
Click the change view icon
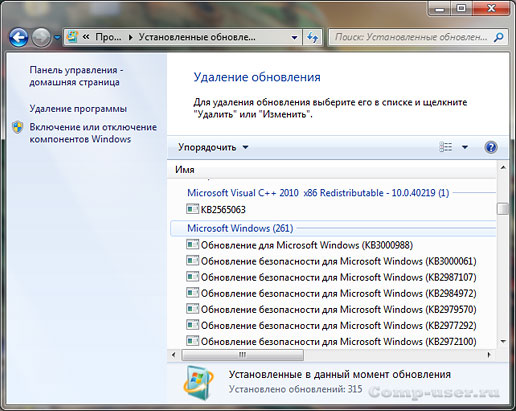(446, 147)
